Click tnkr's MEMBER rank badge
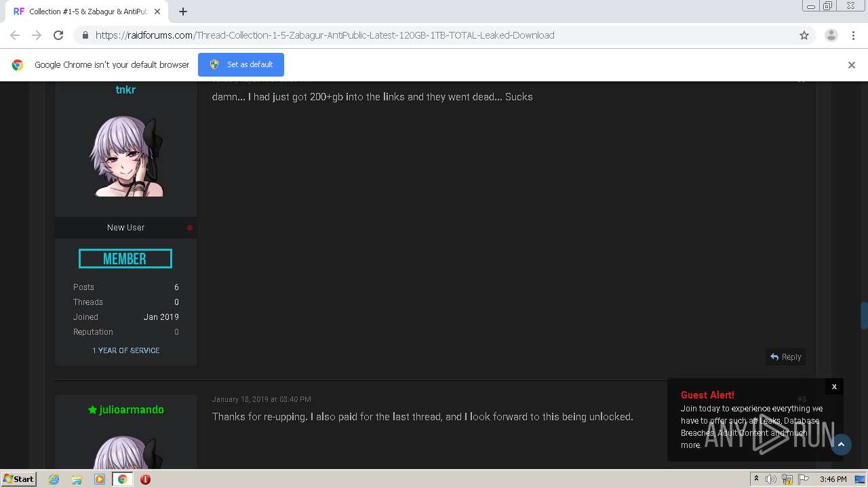The height and width of the screenshot is (488, 868). [125, 259]
